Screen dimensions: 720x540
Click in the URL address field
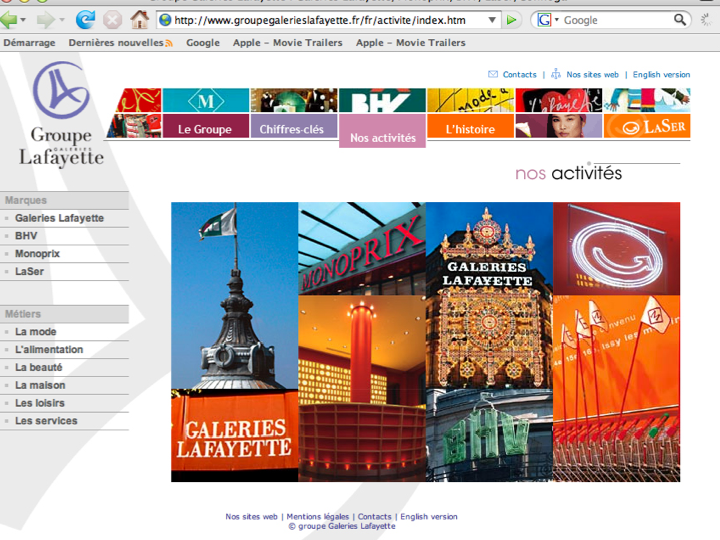[x=329, y=20]
